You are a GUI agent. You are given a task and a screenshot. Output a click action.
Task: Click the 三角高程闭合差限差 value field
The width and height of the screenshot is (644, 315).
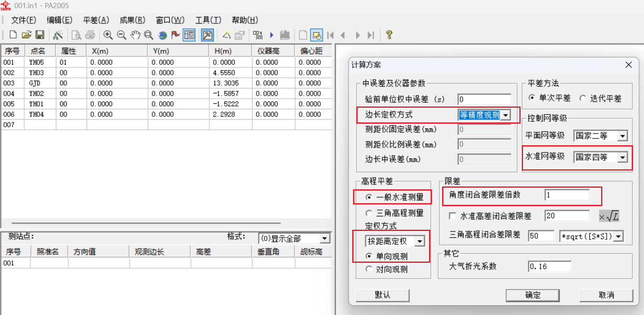(x=541, y=236)
